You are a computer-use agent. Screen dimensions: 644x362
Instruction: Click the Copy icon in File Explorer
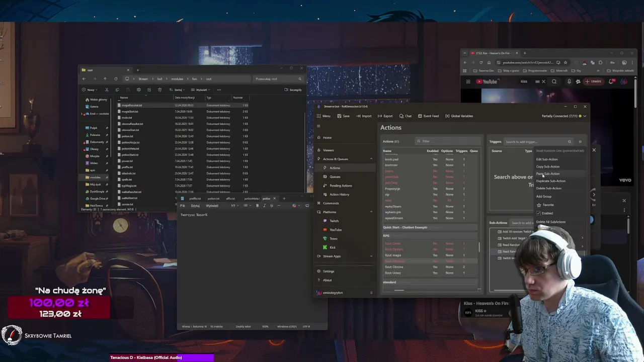pyautogui.click(x=117, y=90)
